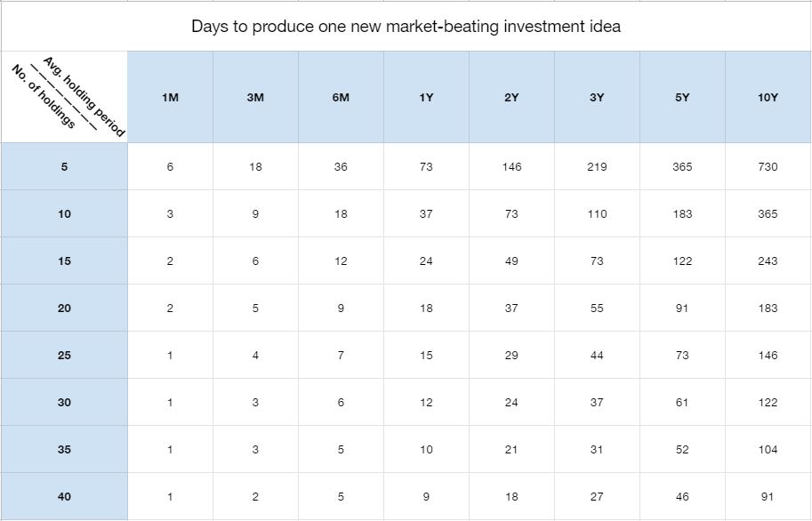Screen dimensions: 812x521
Task: Click the 1M column header
Action: point(170,97)
